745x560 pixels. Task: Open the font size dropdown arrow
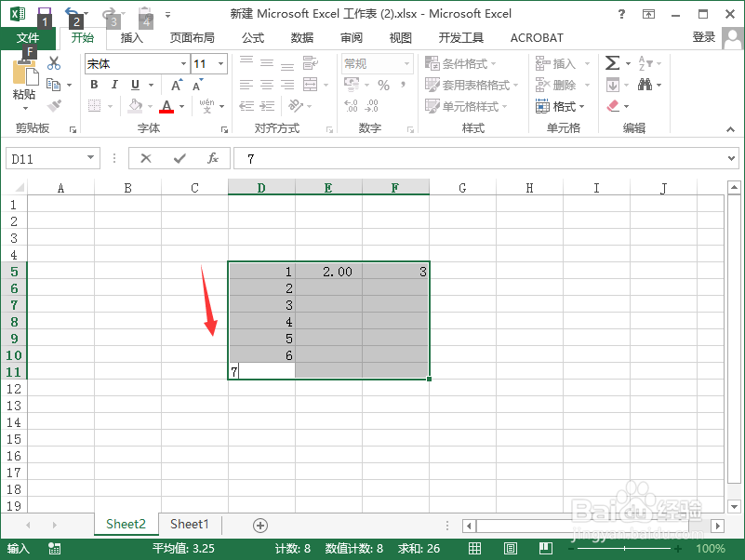[220, 64]
